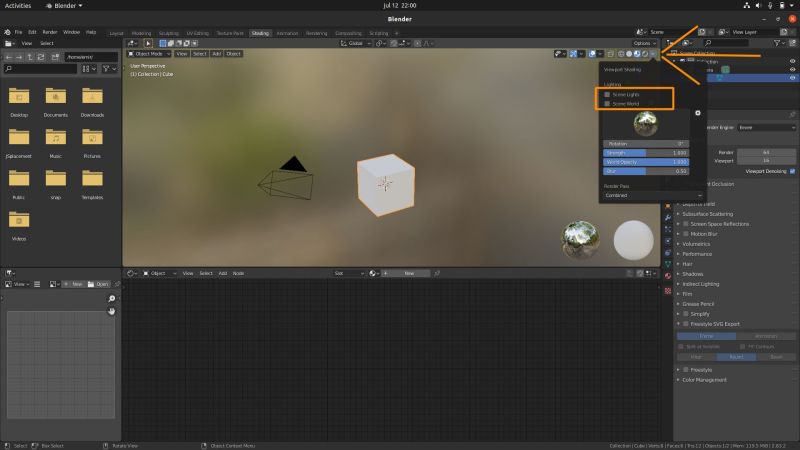Switch viewport to Solid shading
The width and height of the screenshot is (800, 450).
[629, 54]
